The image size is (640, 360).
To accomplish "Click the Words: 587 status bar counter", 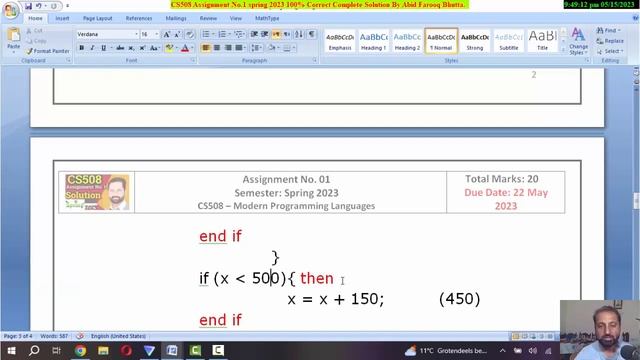I will (x=54, y=336).
